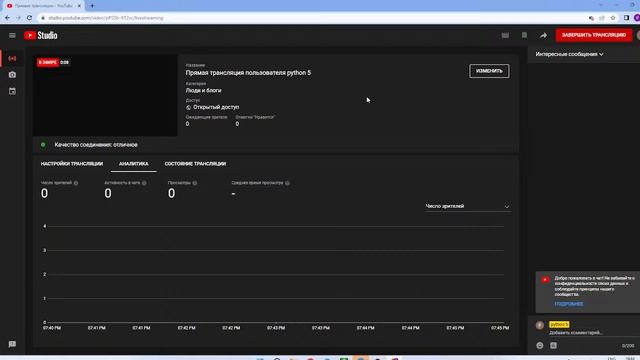Select the Stream icon in left sidebar

[x=12, y=59]
